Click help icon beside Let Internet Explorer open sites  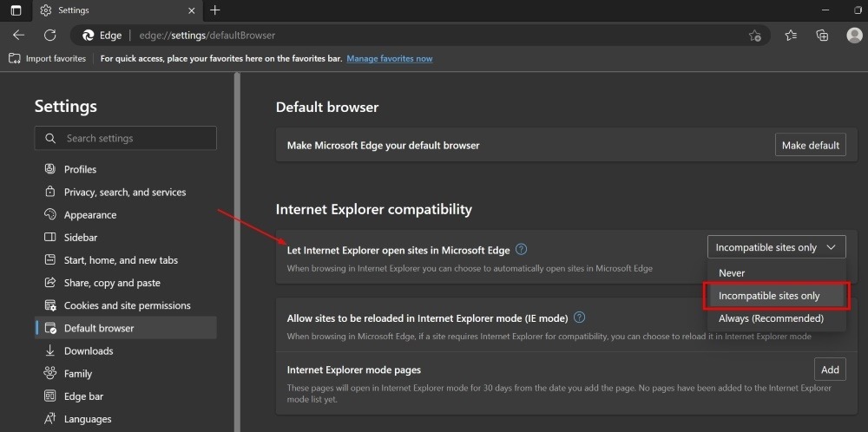pos(521,250)
